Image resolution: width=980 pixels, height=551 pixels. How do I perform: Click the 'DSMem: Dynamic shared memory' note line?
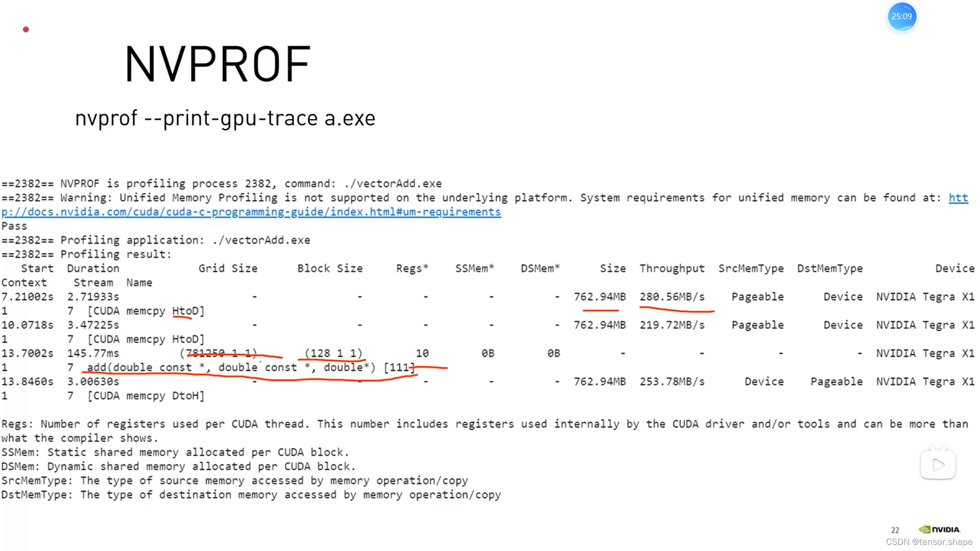point(178,466)
